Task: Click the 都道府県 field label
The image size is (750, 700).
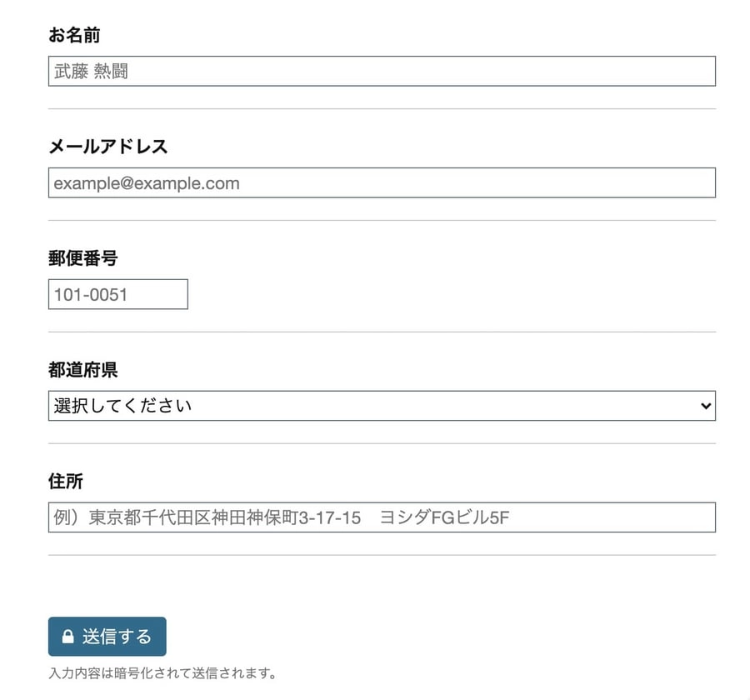Action: [x=82, y=370]
